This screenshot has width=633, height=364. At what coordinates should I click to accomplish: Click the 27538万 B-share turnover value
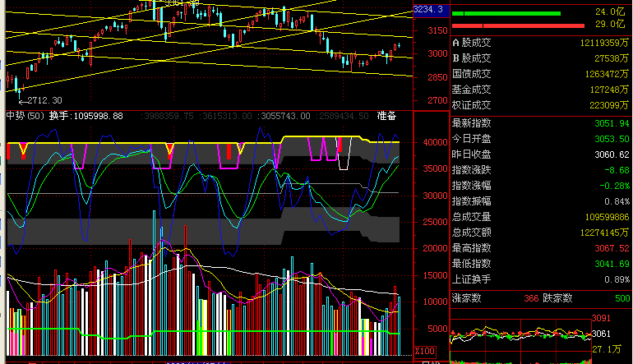pos(612,58)
